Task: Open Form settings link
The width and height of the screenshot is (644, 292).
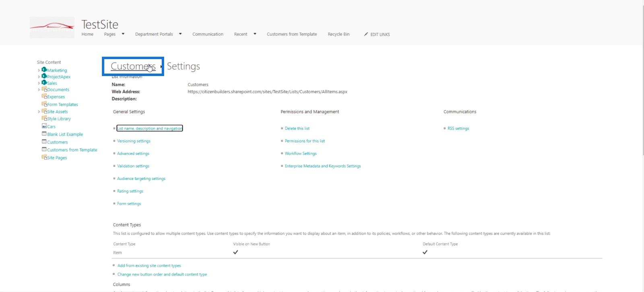Action: (129, 204)
